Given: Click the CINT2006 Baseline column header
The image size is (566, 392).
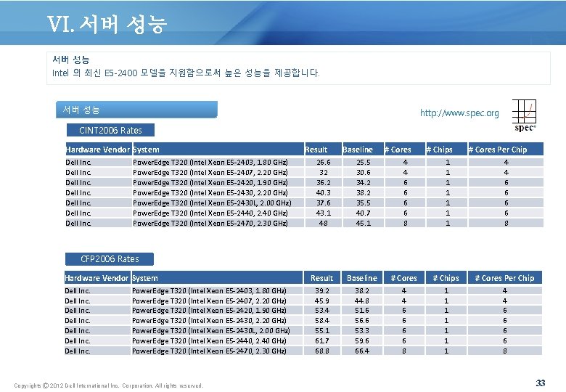Looking at the screenshot, I should (363, 150).
